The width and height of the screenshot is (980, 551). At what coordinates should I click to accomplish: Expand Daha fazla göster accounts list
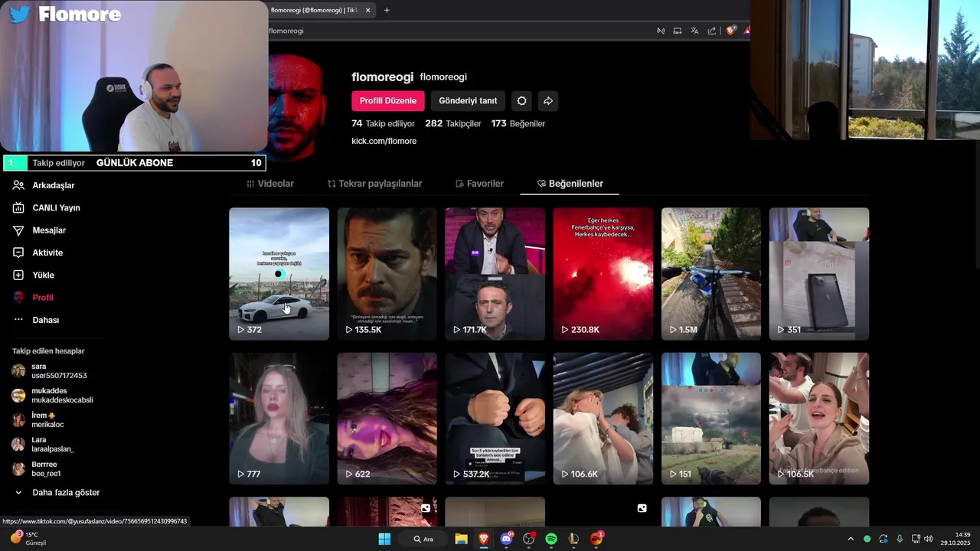(57, 493)
